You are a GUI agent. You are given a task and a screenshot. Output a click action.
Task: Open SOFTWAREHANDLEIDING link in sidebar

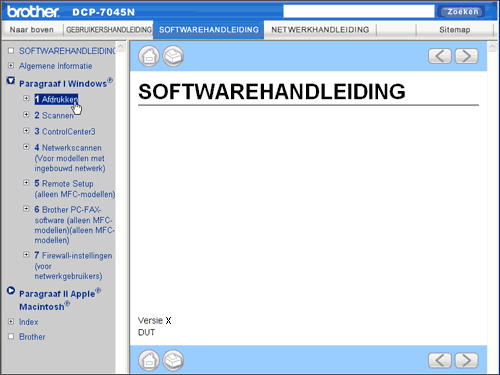(67, 51)
